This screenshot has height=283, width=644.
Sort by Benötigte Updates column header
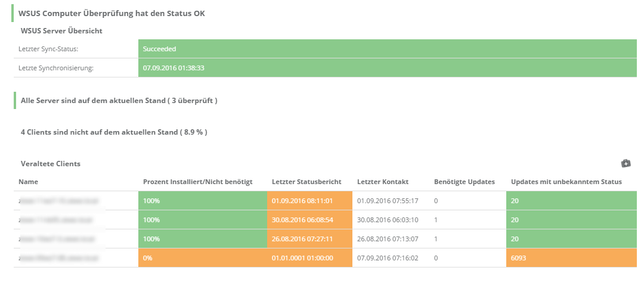click(x=465, y=182)
